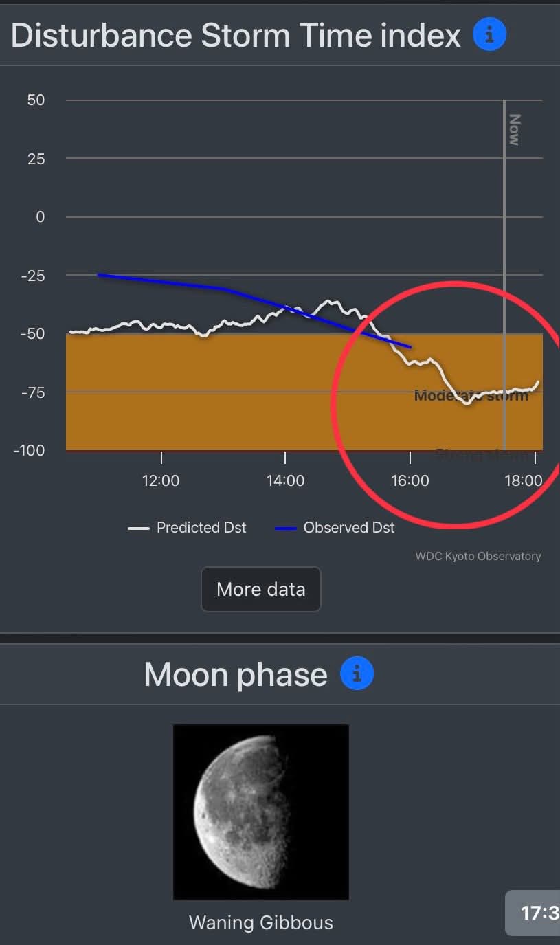Select the Waning Gibbous caption
This screenshot has height=945, width=560.
[x=261, y=922]
